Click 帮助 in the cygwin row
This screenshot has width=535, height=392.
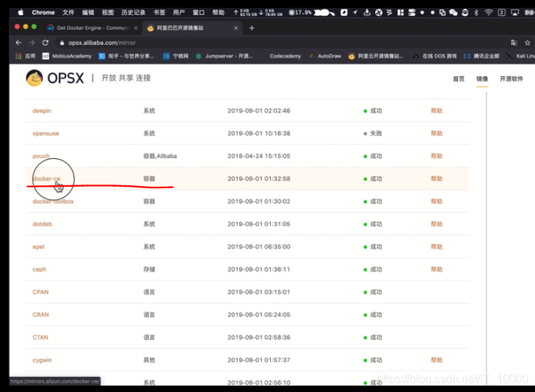click(x=437, y=360)
